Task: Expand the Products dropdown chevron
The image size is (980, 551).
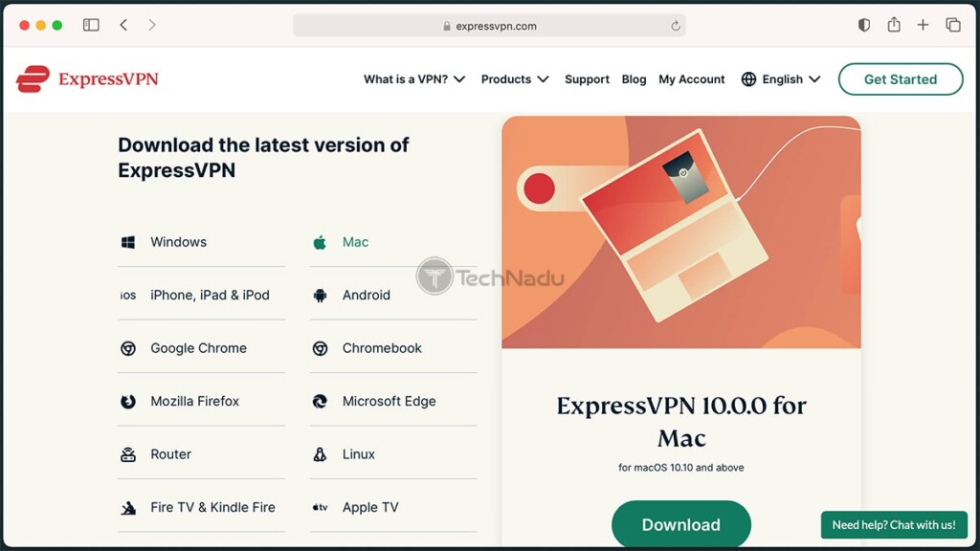Action: pyautogui.click(x=544, y=79)
